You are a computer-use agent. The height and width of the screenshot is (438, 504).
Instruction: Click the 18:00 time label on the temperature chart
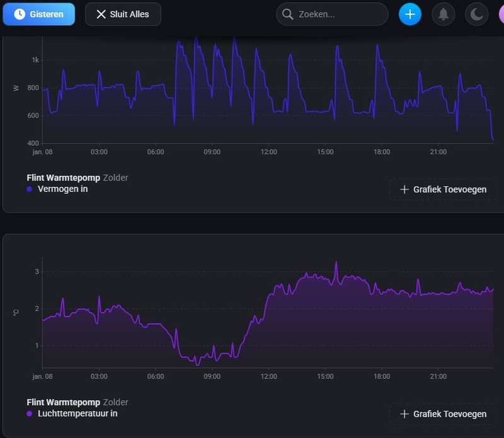point(382,376)
